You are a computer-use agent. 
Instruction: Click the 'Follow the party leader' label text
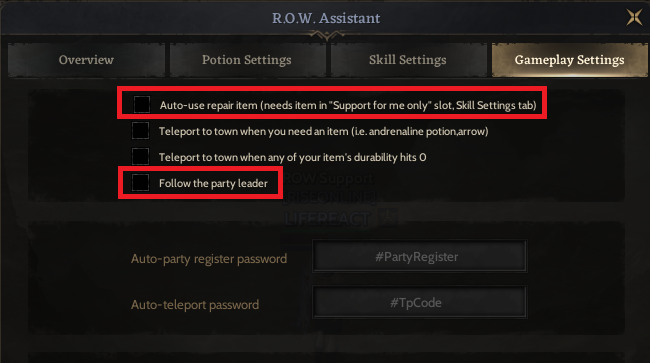tap(213, 183)
